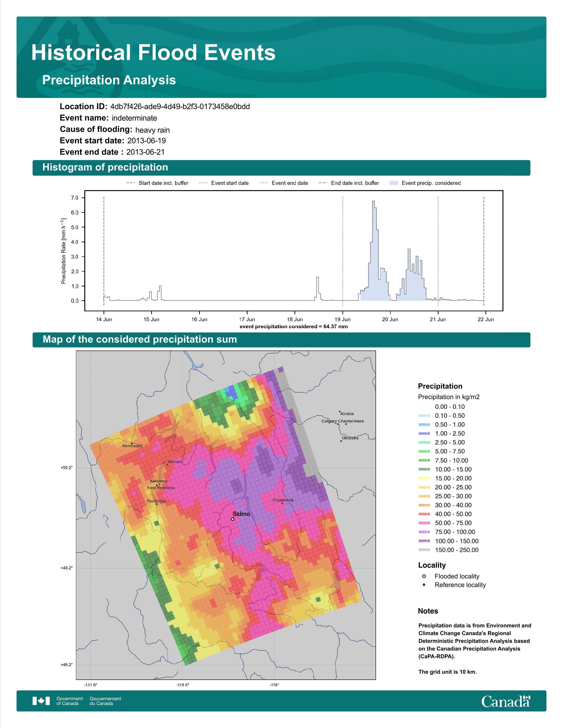Click the Locality legend heading
Viewport: 563px width, 728px height.
[432, 565]
